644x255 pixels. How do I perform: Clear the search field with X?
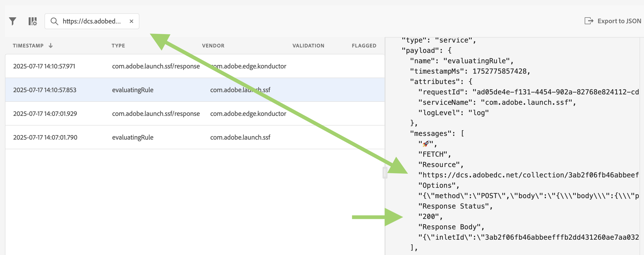pyautogui.click(x=131, y=21)
